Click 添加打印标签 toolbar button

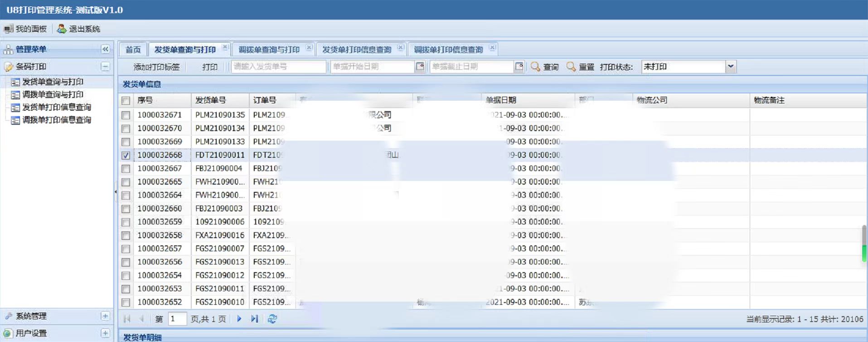pyautogui.click(x=156, y=67)
